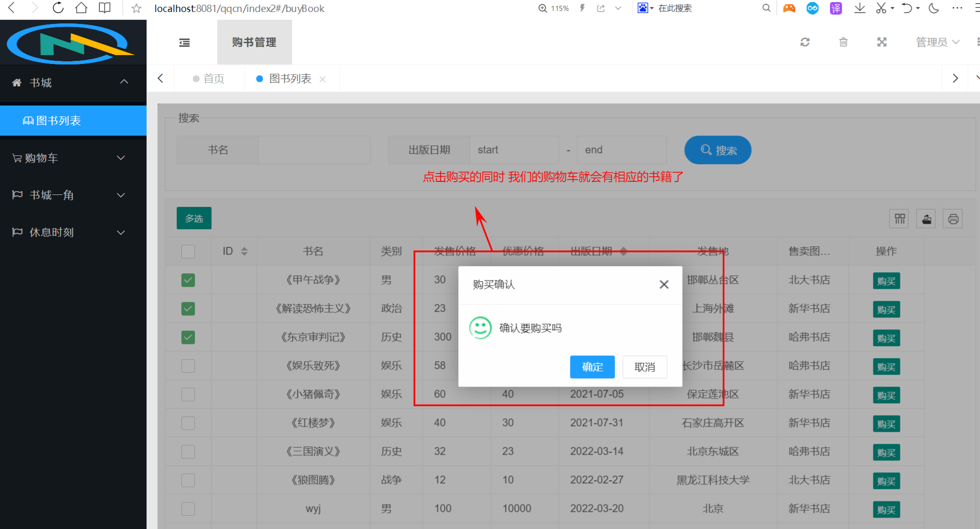Image resolution: width=980 pixels, height=529 pixels.
Task: Check the 《娱乐致死》 row checkbox
Action: point(188,366)
